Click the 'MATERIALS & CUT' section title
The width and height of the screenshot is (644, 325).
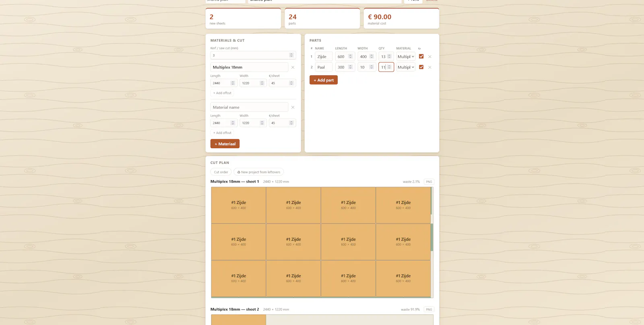click(227, 41)
